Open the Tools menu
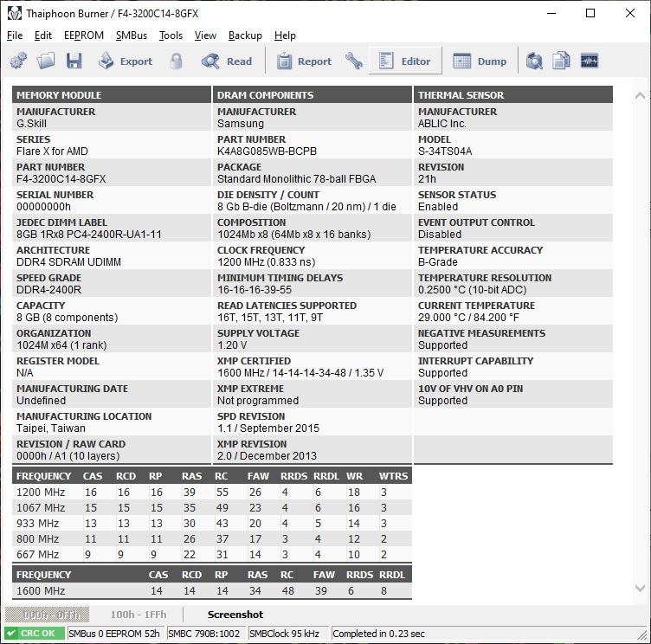Screen dimensions: 651x644 [171, 35]
